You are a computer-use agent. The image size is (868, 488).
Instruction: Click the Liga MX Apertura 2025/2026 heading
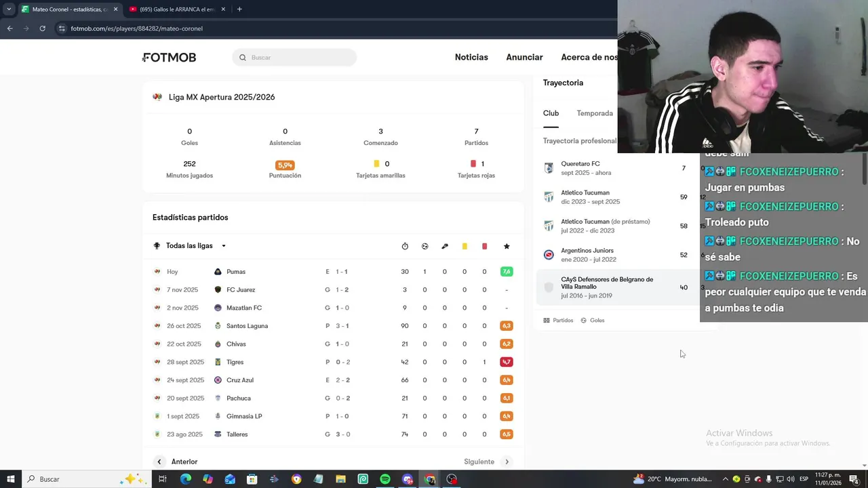click(222, 97)
